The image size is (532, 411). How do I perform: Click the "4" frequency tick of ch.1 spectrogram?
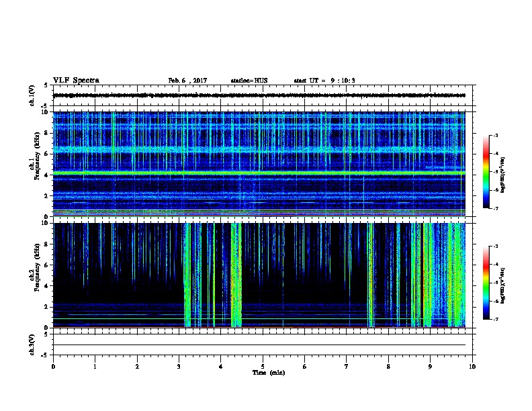46,175
